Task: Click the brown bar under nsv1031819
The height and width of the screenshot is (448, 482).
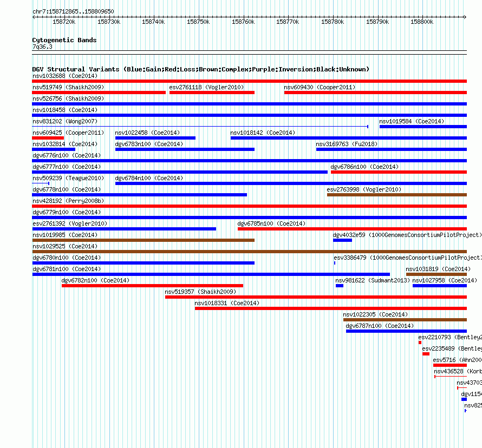Action: click(x=437, y=274)
